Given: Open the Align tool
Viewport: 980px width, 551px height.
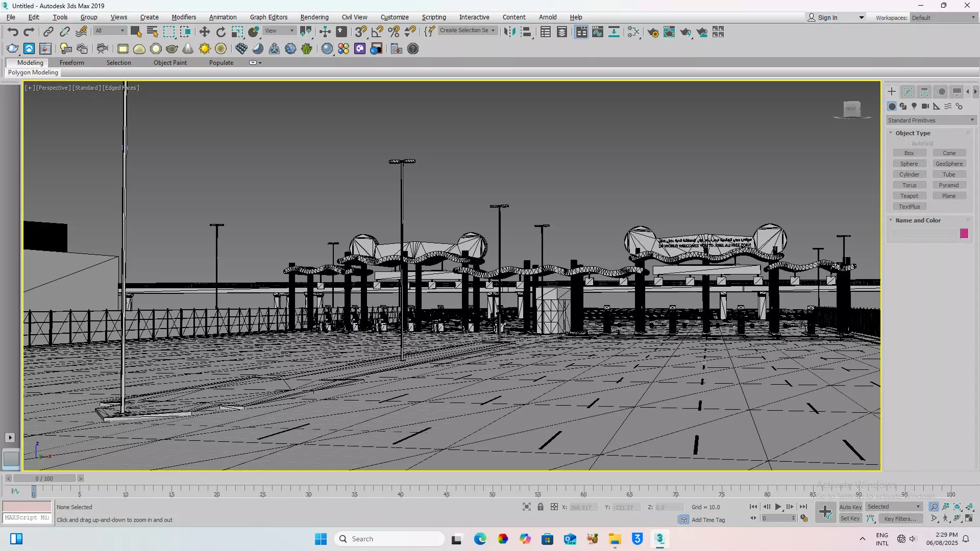Looking at the screenshot, I should coord(526,32).
